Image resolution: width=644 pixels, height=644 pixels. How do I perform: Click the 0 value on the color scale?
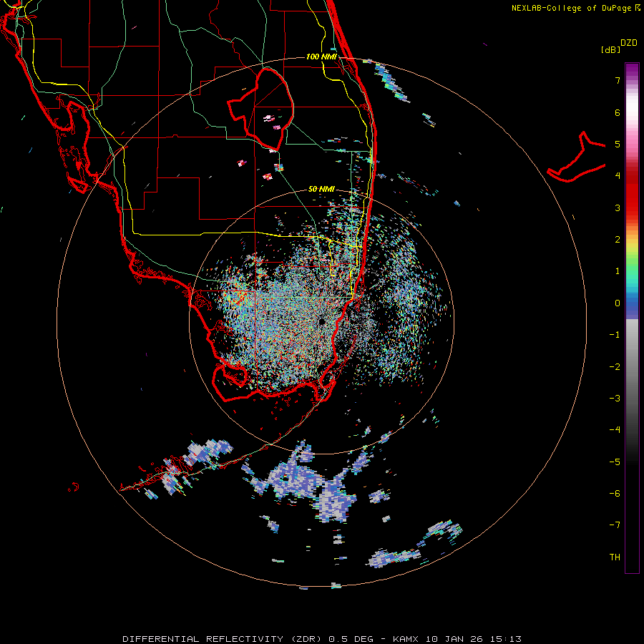pyautogui.click(x=618, y=303)
